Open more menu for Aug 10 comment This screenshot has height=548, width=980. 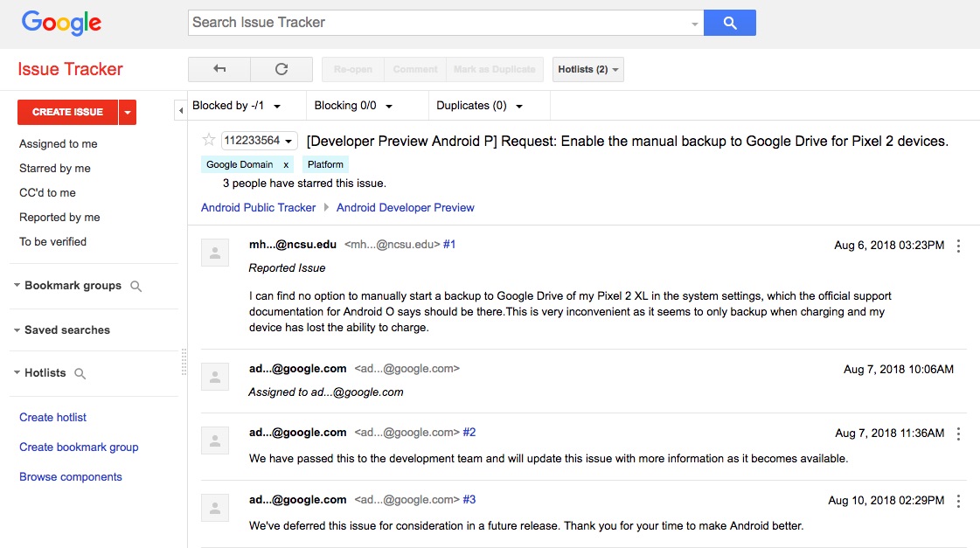(958, 501)
